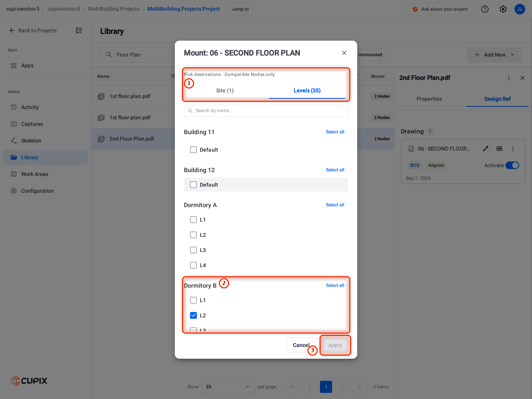Close the 2nd Floor Plan.pdf details panel
532x399 pixels.
pyautogui.click(x=522, y=78)
